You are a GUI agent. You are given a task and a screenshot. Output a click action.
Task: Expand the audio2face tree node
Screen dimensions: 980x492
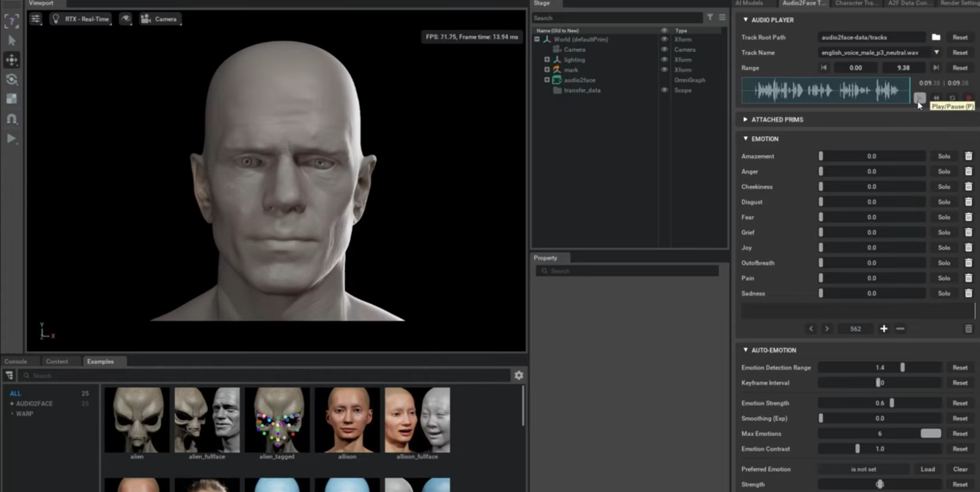point(547,80)
